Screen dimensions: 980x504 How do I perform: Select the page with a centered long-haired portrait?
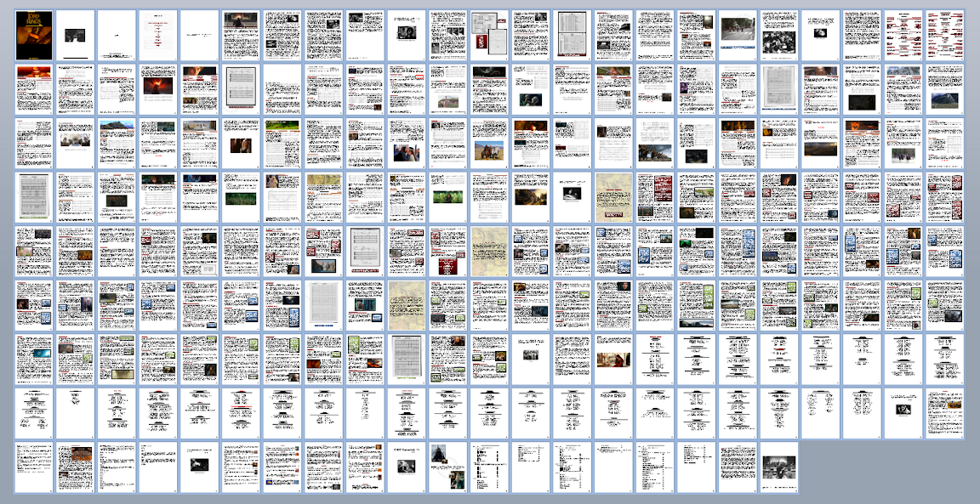coord(241,143)
